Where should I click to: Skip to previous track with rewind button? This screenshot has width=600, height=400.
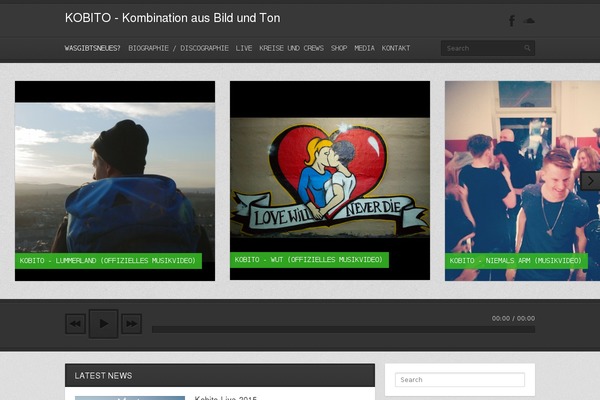point(75,324)
